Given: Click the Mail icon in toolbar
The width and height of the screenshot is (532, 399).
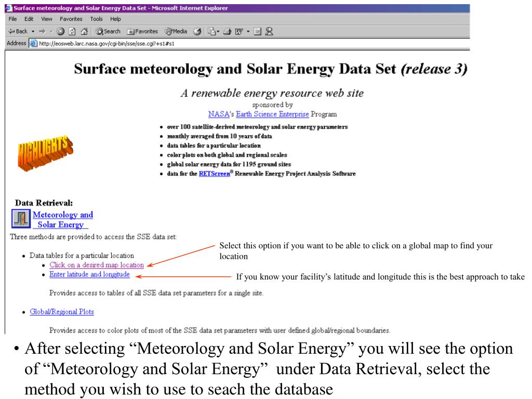Looking at the screenshot, I should point(211,32).
